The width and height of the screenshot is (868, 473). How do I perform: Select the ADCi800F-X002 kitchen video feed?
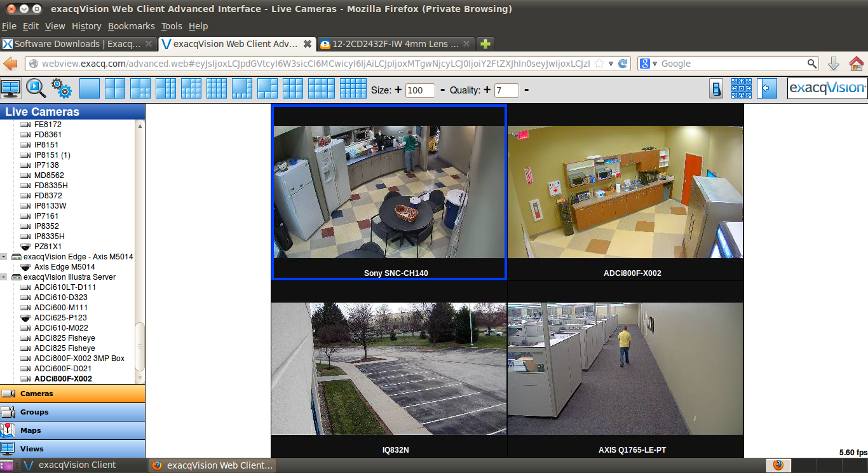pyautogui.click(x=625, y=192)
